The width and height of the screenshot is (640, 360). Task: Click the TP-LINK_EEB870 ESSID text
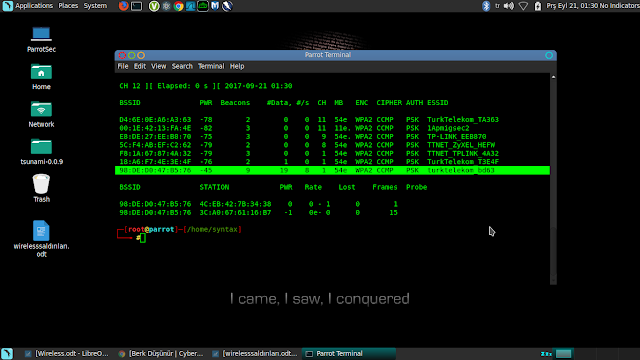point(457,136)
